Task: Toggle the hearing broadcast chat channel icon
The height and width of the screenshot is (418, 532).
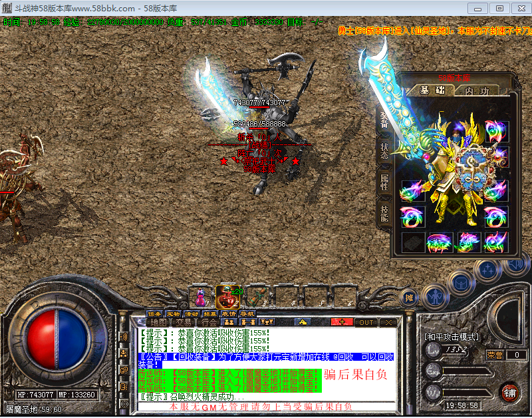Action: [x=124, y=337]
